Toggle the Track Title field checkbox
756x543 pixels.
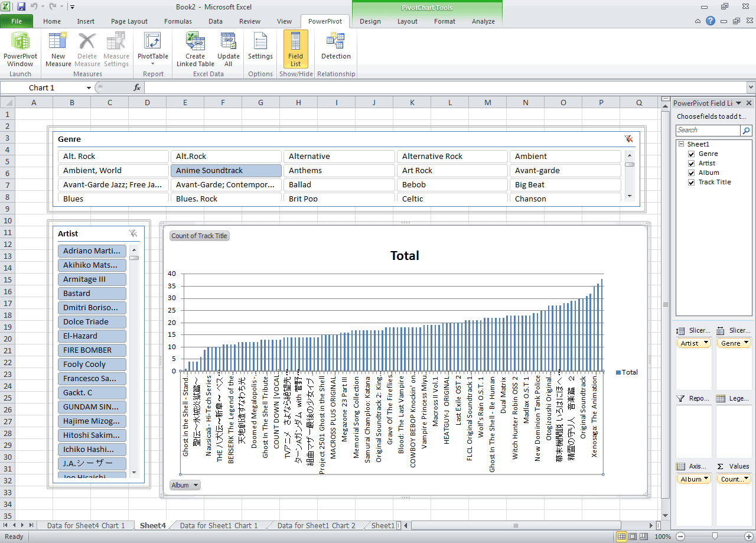[692, 182]
